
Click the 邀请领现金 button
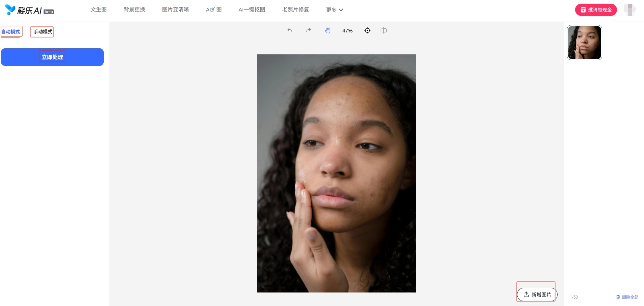coord(596,10)
